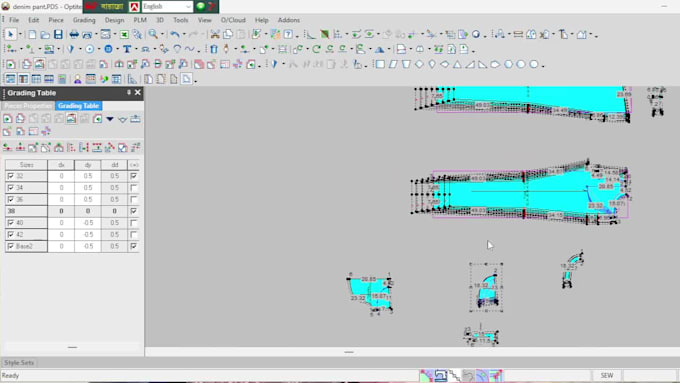Click the dx value cell for size 40
The height and width of the screenshot is (383, 680).
(61, 223)
